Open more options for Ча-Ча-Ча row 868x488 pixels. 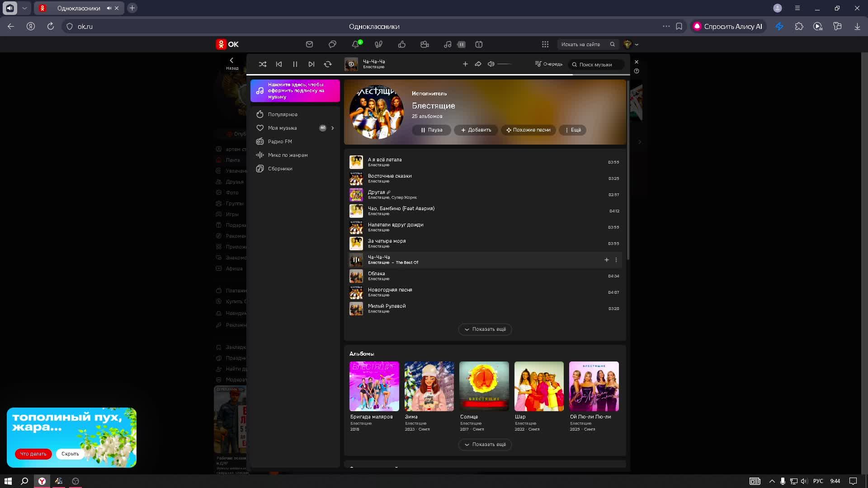pyautogui.click(x=616, y=260)
